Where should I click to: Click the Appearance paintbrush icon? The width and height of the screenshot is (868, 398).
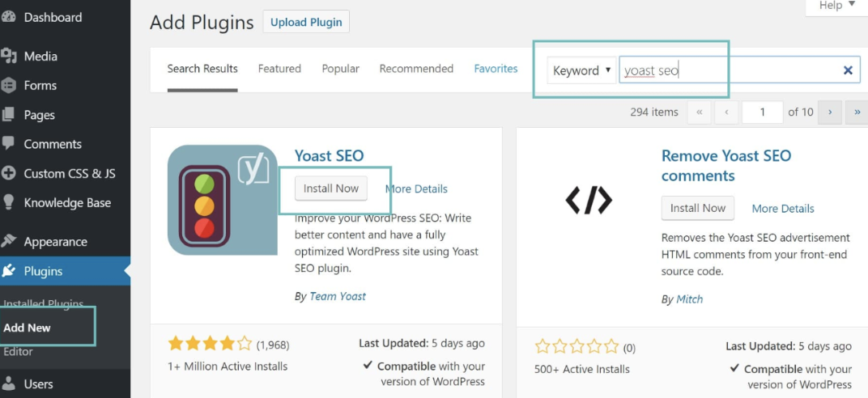9,241
